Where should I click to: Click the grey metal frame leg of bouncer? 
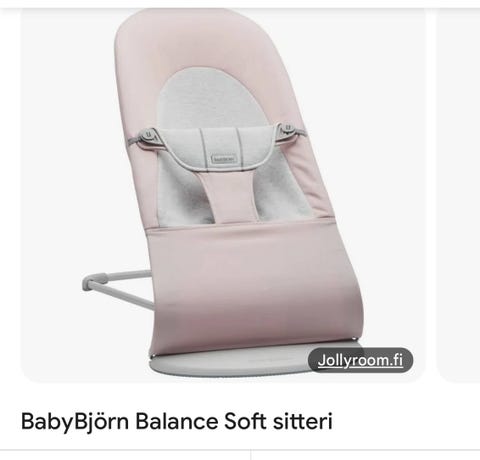[117, 288]
